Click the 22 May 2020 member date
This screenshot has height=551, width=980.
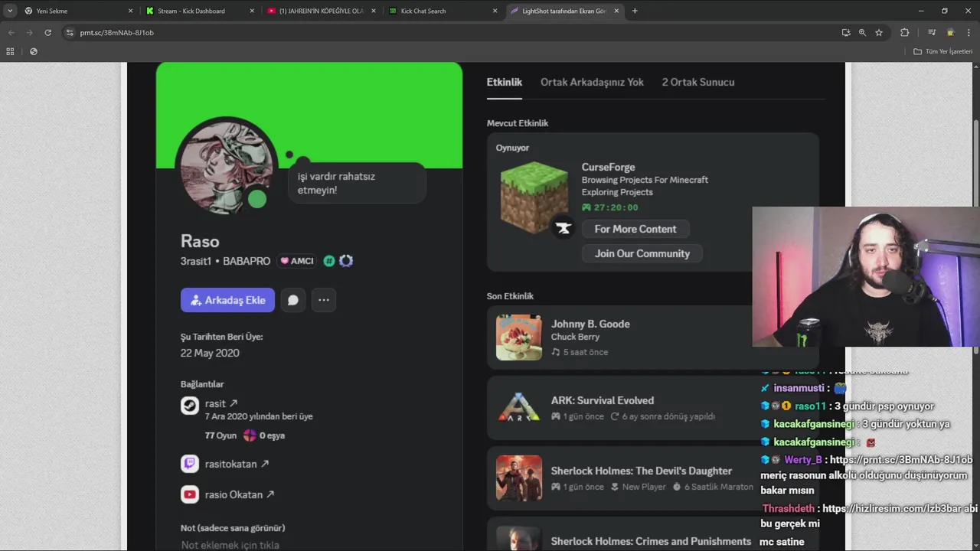pyautogui.click(x=210, y=353)
